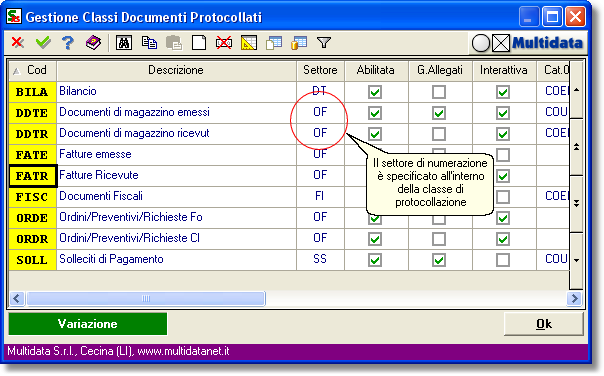This screenshot has height=376, width=604.
Task: Click the green checkmark confirm icon
Action: pos(43,42)
